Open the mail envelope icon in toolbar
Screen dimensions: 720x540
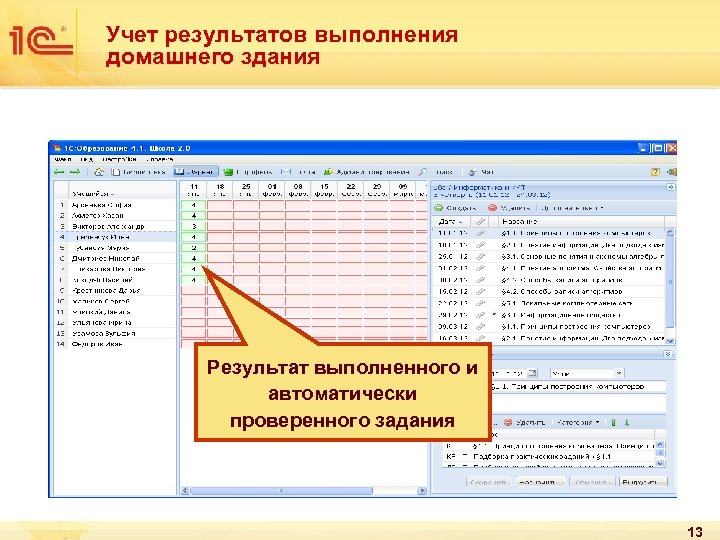(286, 172)
